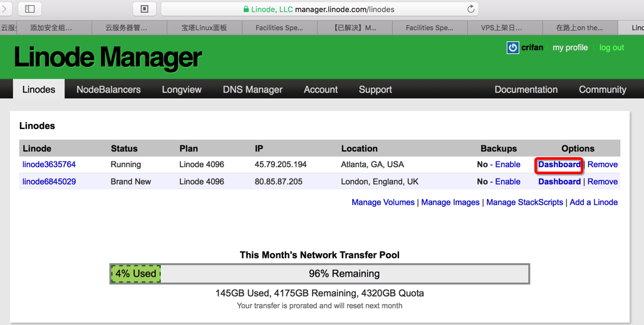Open the Community navigation link

coord(603,90)
